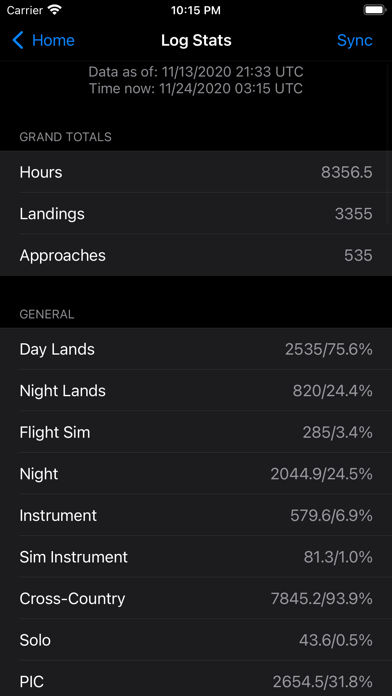Select the PIC row
The image size is (392, 696).
pyautogui.click(x=196, y=679)
